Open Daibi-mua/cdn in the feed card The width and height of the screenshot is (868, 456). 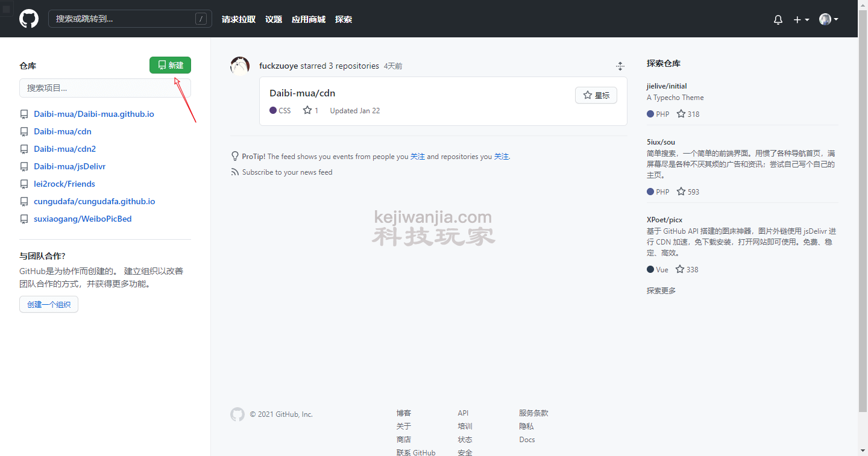point(303,93)
